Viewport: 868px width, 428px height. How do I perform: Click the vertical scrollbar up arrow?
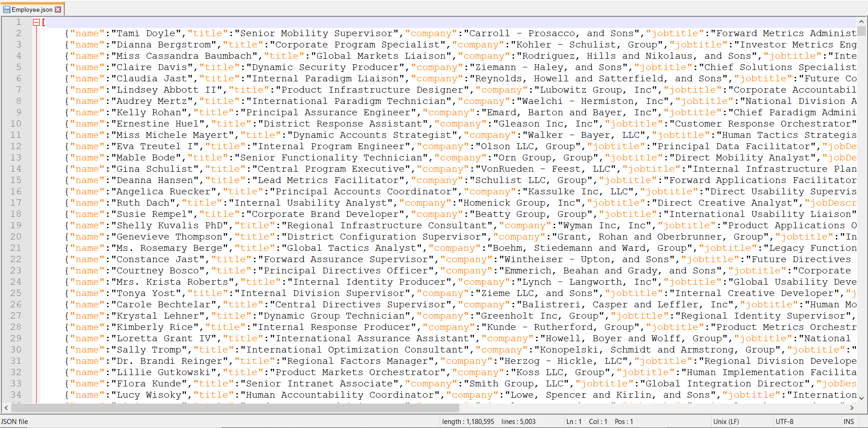tap(861, 21)
